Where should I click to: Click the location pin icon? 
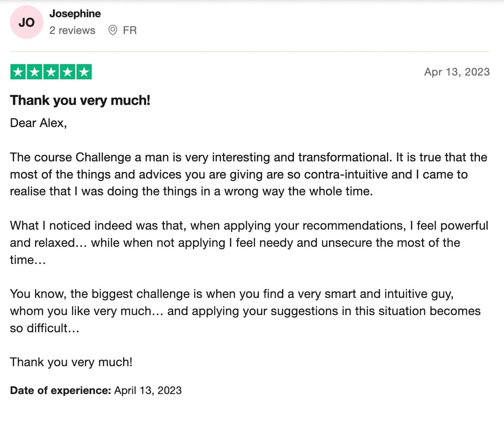113,30
